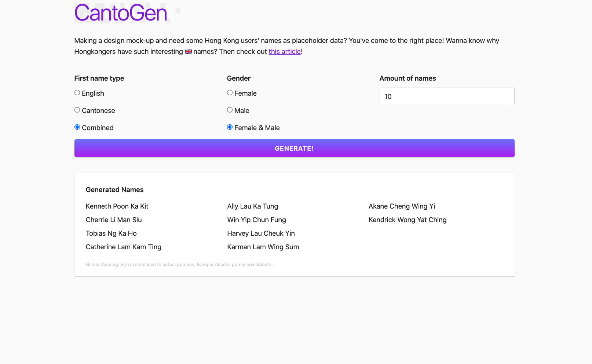
Task: Click the First name type label
Action: coord(99,78)
